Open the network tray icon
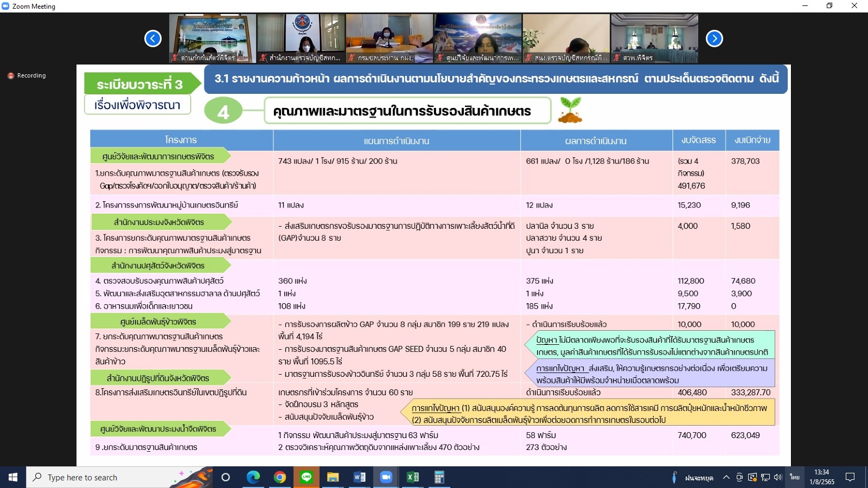The image size is (868, 488). tap(765, 477)
